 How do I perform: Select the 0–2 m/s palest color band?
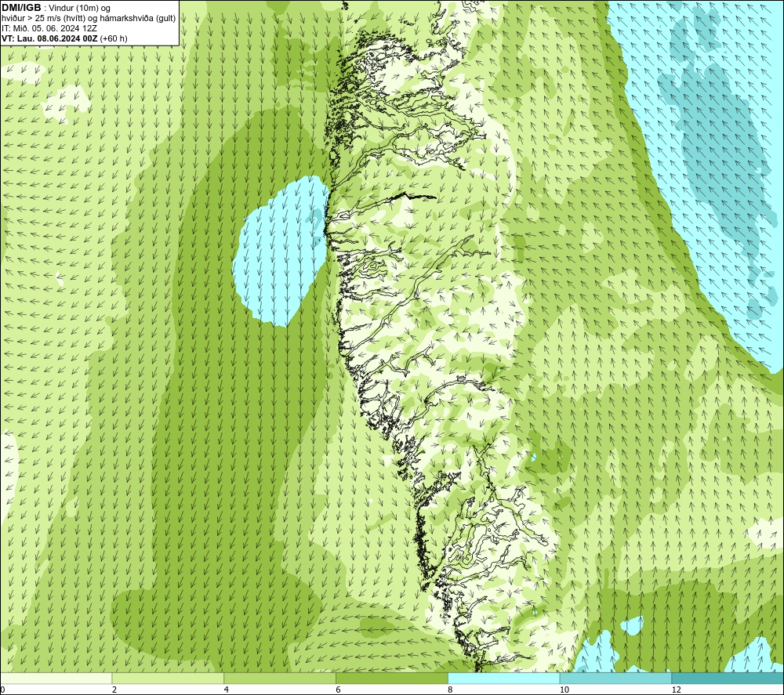click(x=56, y=678)
